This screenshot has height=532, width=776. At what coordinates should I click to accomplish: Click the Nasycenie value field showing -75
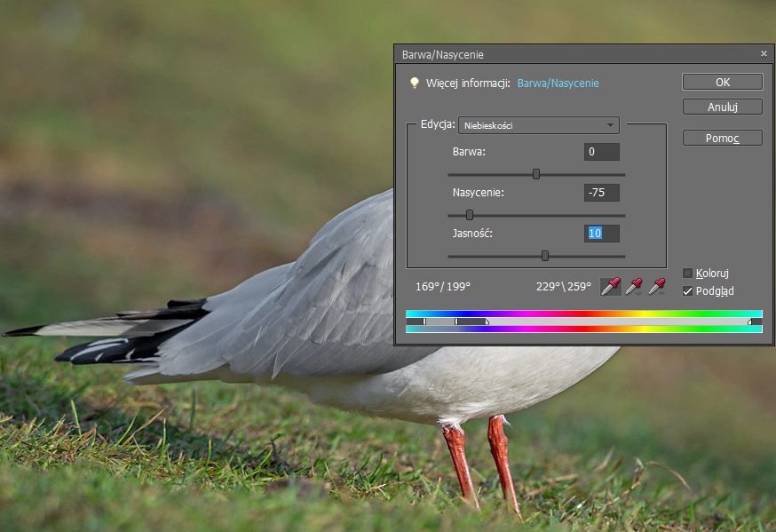[602, 193]
